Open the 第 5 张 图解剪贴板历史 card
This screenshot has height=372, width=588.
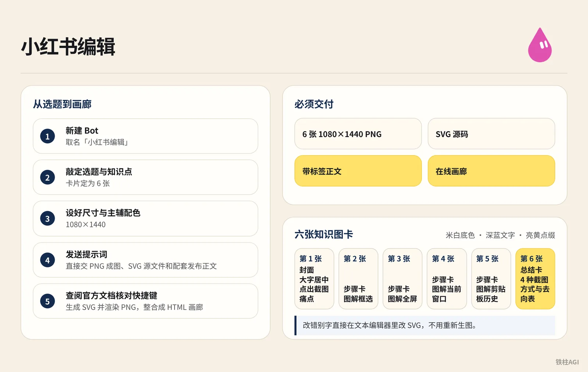coord(491,279)
